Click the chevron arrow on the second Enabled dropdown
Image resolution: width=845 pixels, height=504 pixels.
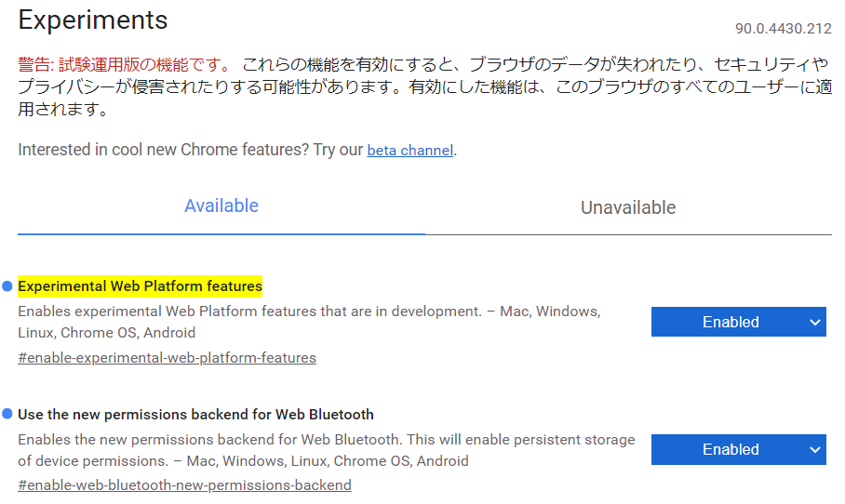pos(814,450)
